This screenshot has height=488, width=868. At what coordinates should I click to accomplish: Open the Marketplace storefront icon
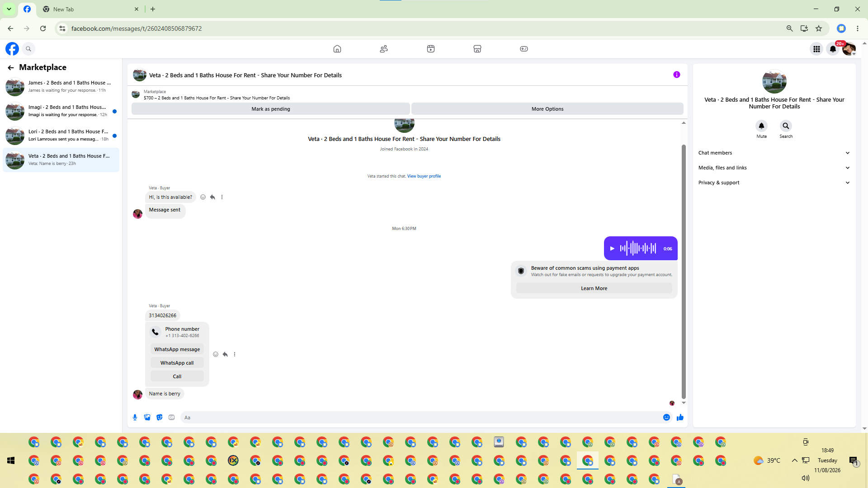click(x=477, y=49)
